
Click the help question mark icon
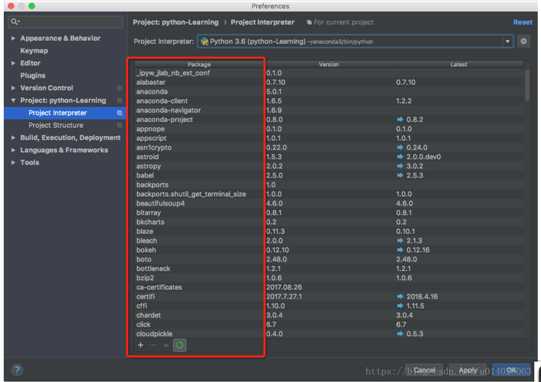click(x=18, y=370)
